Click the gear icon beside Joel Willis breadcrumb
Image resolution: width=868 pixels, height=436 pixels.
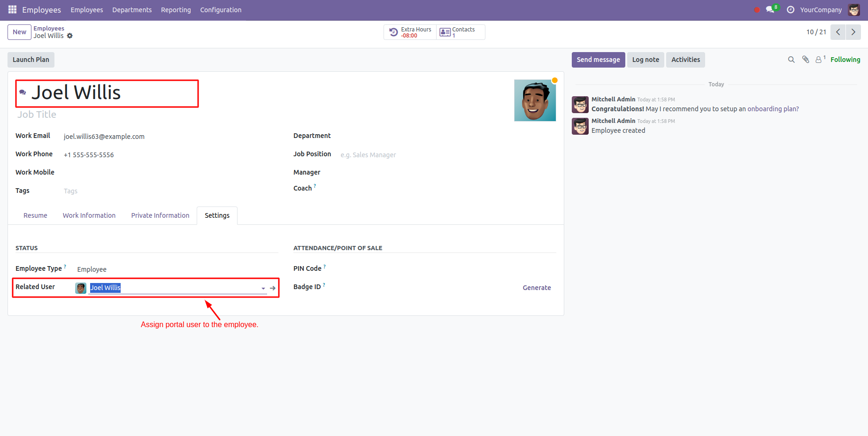click(x=70, y=36)
